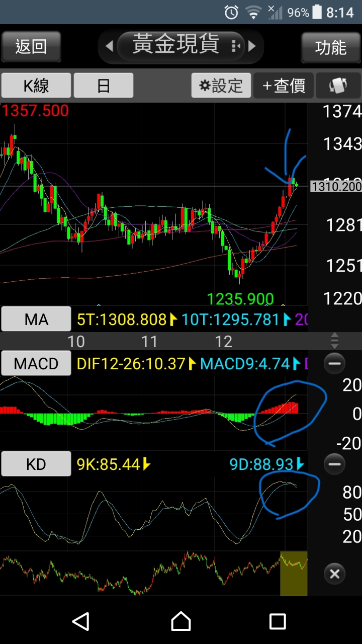Open the MA indicator selector
The width and height of the screenshot is (362, 644).
(x=36, y=319)
